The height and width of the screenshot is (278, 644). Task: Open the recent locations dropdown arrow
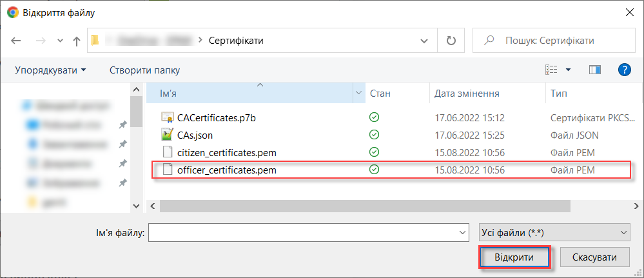pyautogui.click(x=61, y=41)
